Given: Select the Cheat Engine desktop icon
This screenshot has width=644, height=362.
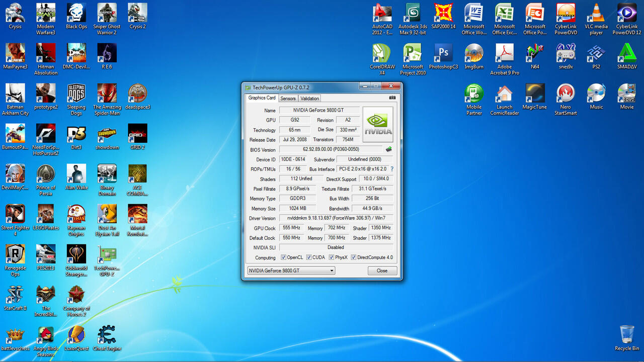Looking at the screenshot, I should [x=107, y=338].
